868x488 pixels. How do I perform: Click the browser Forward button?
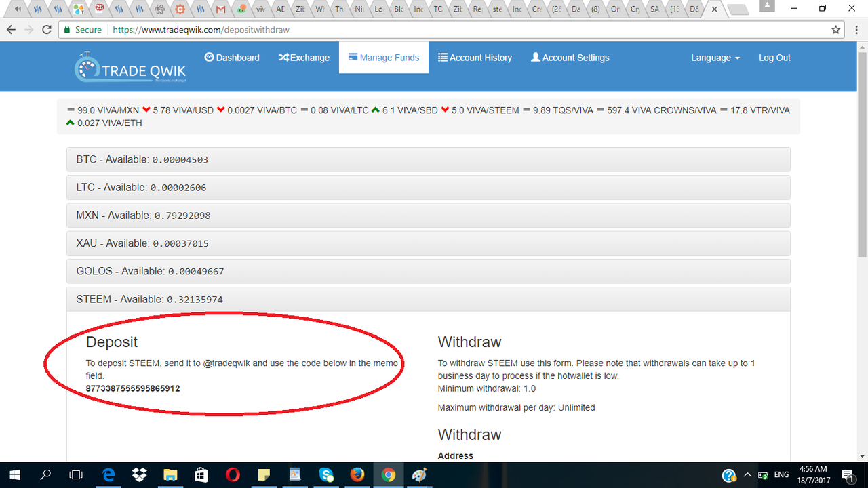[28, 30]
